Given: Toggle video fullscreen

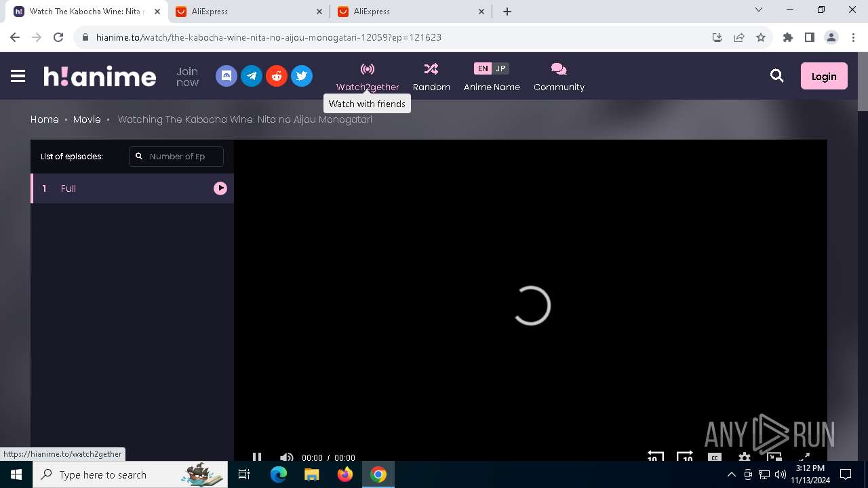Looking at the screenshot, I should click(x=804, y=457).
